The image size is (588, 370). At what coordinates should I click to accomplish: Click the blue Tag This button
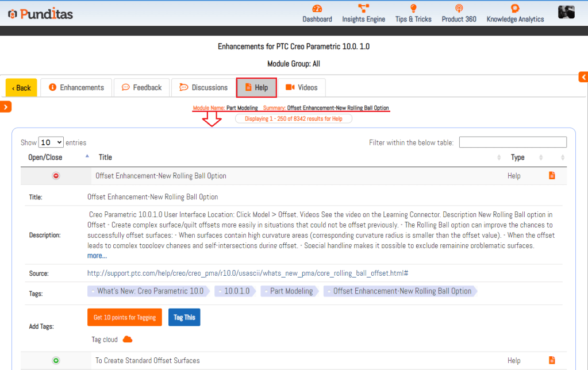point(184,317)
